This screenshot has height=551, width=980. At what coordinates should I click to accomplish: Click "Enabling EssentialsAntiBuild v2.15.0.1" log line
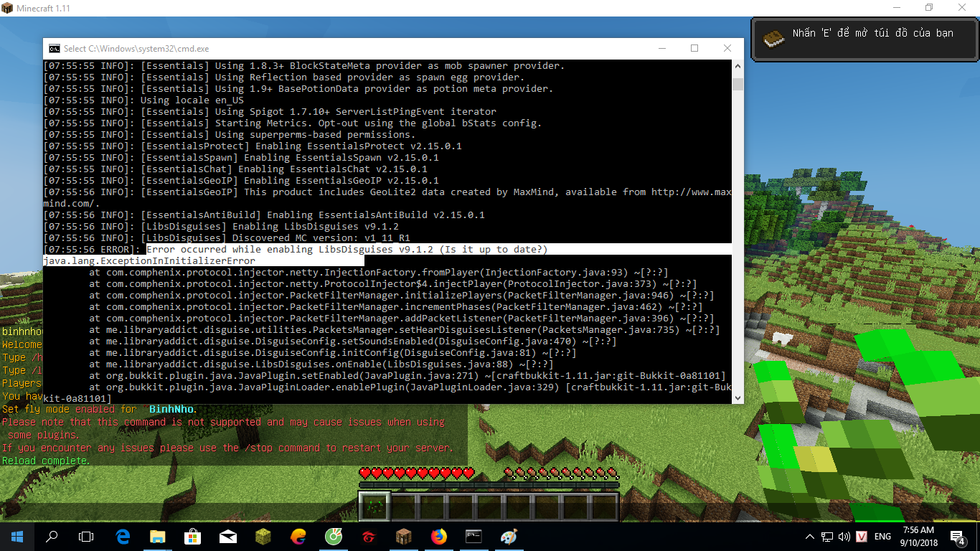pos(264,215)
